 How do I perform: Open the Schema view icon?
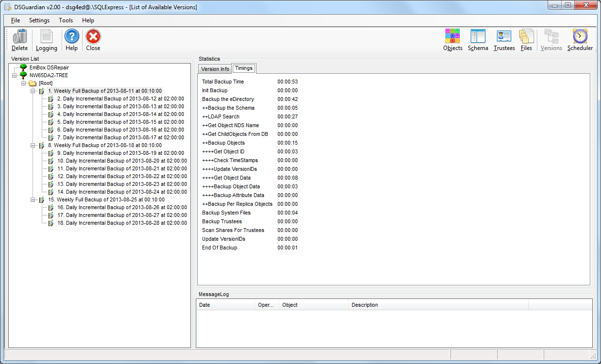[x=478, y=36]
